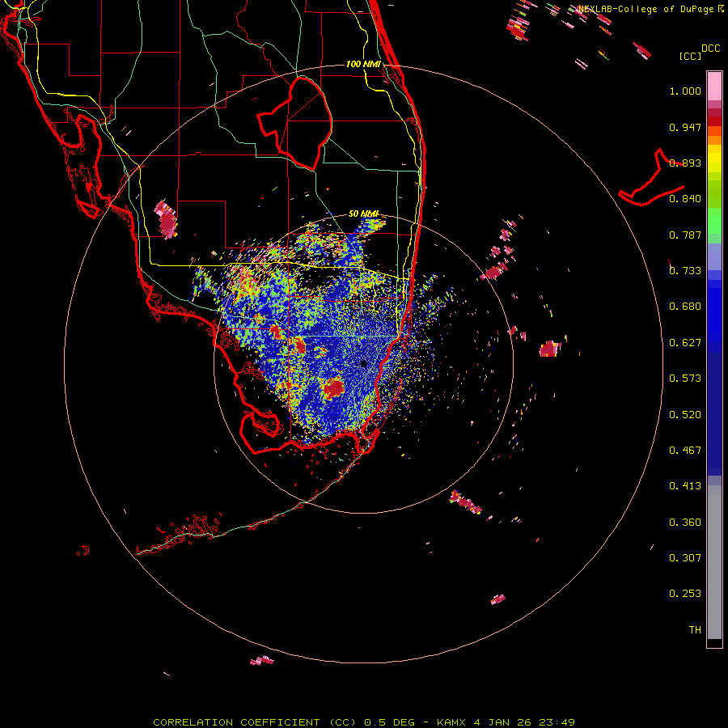The height and width of the screenshot is (728, 728).
Task: Select the 0.787 color scale value
Action: [x=685, y=235]
